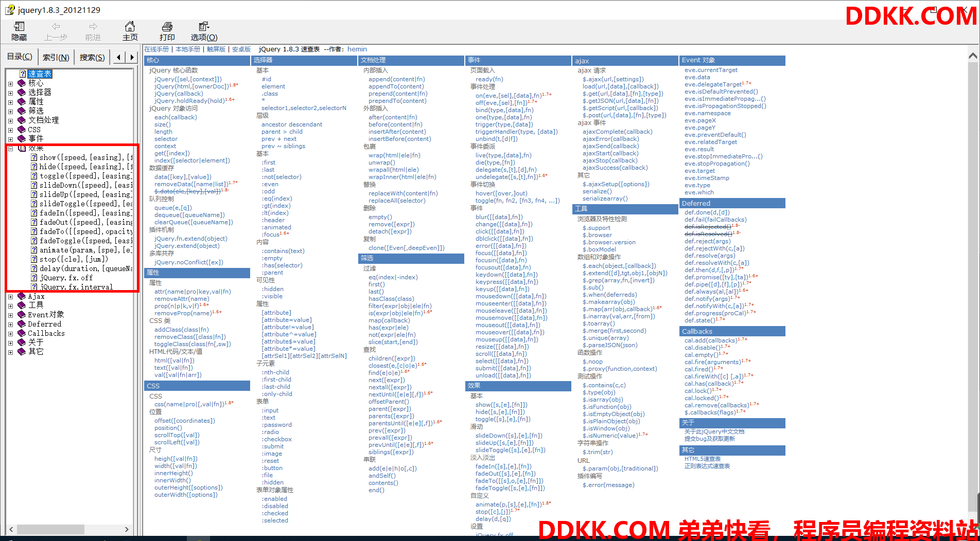Screen dimensions: 980x541
Task: Collapse the 效果 tree node
Action: pyautogui.click(x=10, y=148)
